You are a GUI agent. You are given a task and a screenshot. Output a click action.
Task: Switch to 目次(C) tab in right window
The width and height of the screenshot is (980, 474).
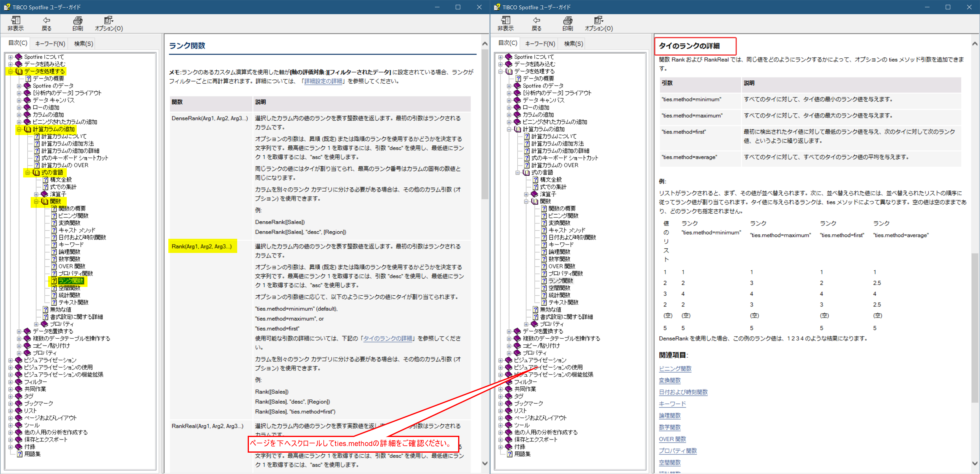tap(507, 43)
